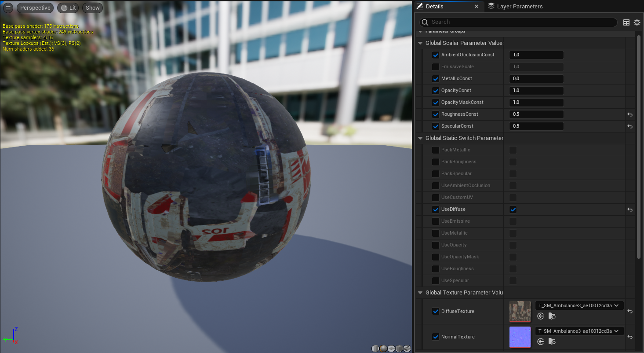
Task: Open the Details panel settings gear
Action: pos(637,22)
